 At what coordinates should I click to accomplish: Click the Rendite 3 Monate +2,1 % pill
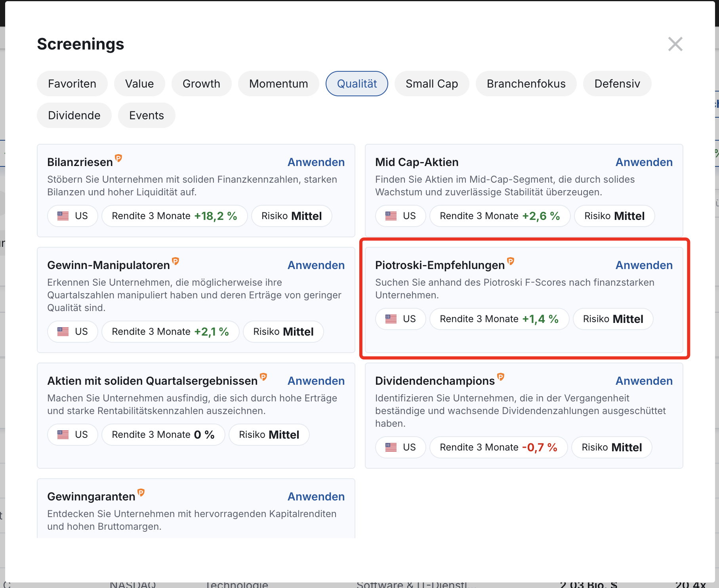pos(170,332)
